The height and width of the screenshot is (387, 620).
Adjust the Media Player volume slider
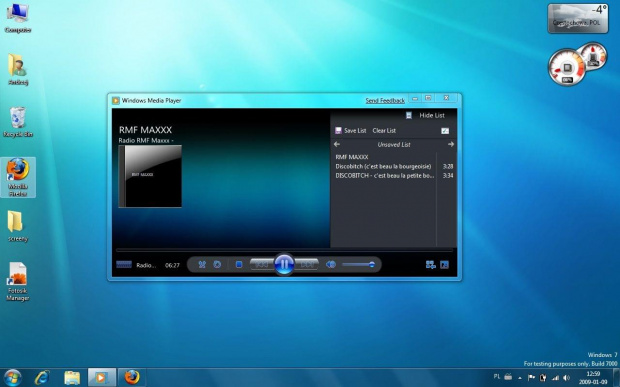[x=359, y=264]
